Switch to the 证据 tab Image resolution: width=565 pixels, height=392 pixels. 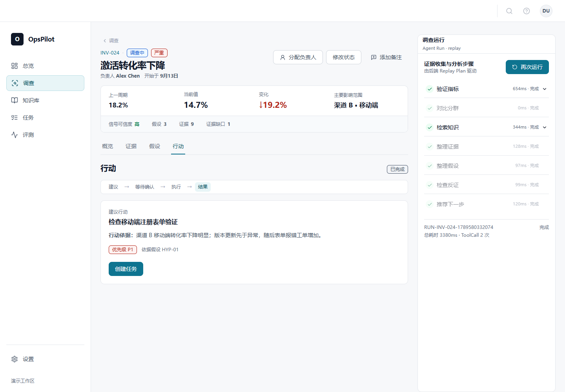pyautogui.click(x=131, y=146)
